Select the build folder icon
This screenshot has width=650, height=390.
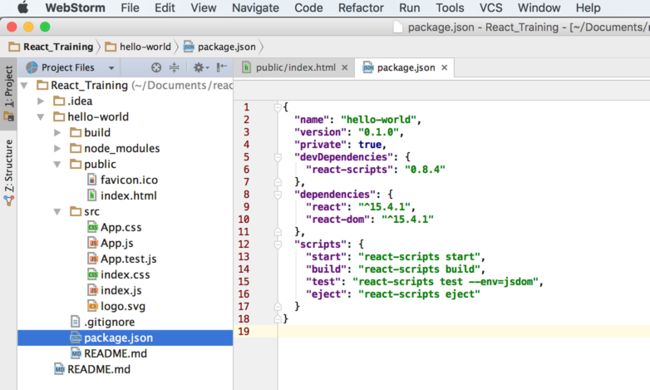click(75, 133)
